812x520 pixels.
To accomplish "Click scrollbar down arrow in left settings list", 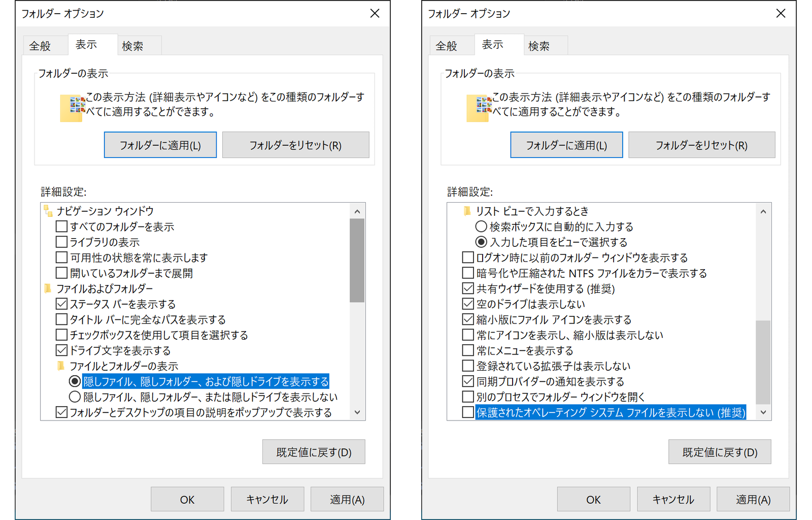I will pos(357,412).
